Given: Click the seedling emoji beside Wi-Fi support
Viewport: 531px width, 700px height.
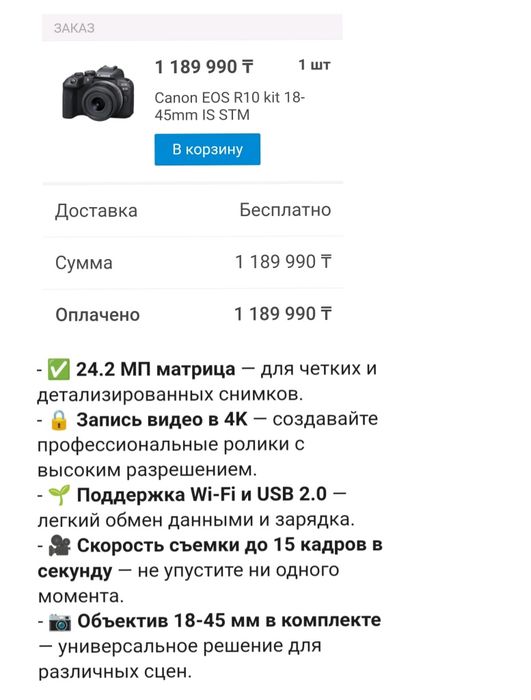Looking at the screenshot, I should [x=59, y=495].
